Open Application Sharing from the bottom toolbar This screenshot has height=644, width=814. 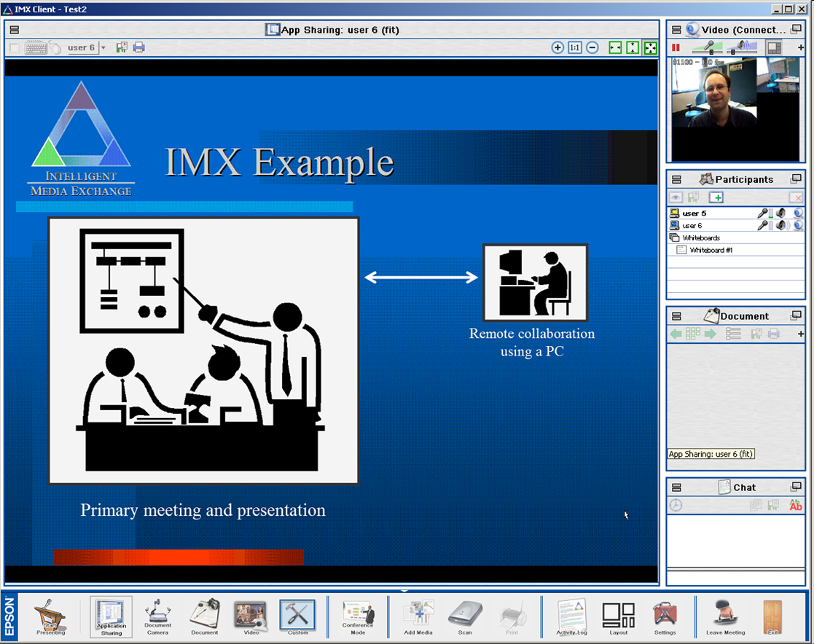click(111, 616)
